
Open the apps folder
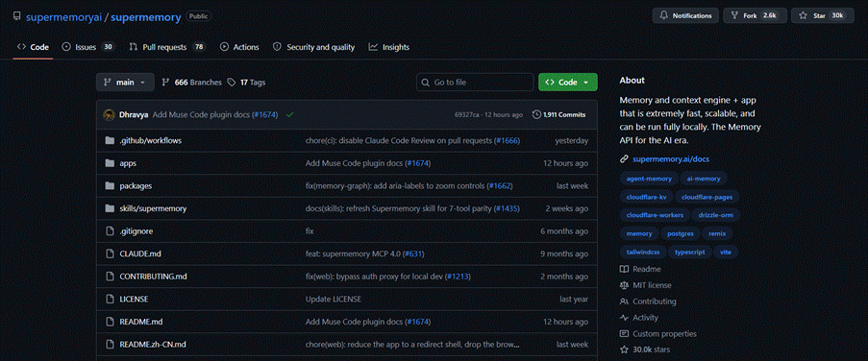128,163
